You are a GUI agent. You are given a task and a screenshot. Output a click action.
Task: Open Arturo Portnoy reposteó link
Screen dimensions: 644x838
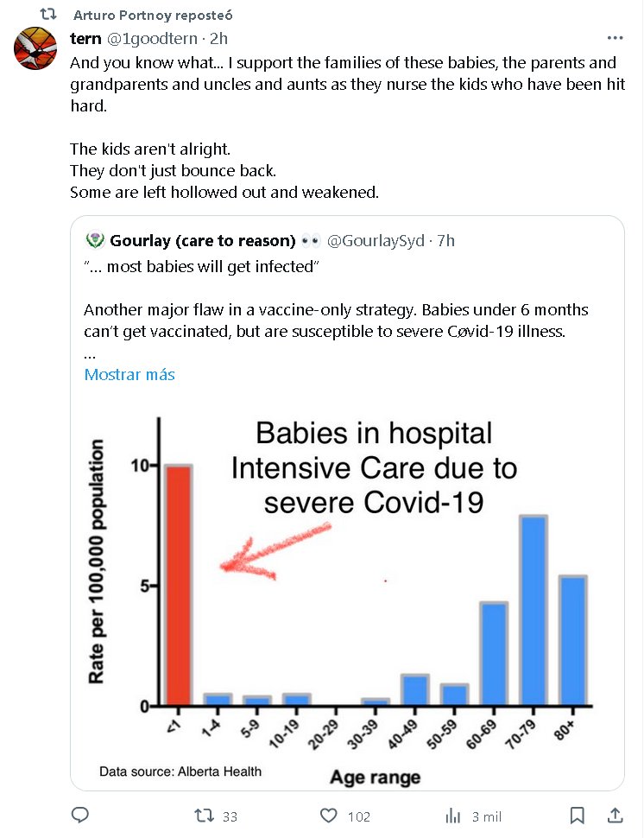(153, 16)
